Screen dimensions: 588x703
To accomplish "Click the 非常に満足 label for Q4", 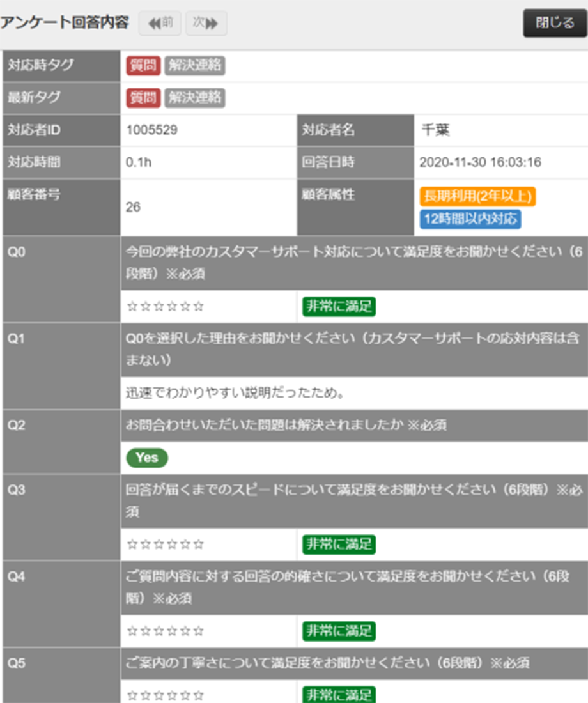I will (339, 631).
